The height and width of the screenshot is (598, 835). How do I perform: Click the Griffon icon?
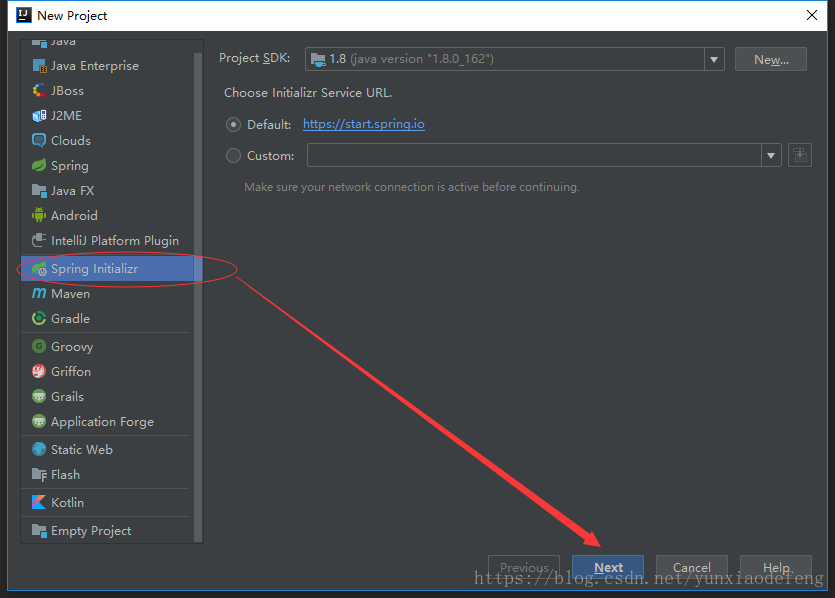(39, 371)
